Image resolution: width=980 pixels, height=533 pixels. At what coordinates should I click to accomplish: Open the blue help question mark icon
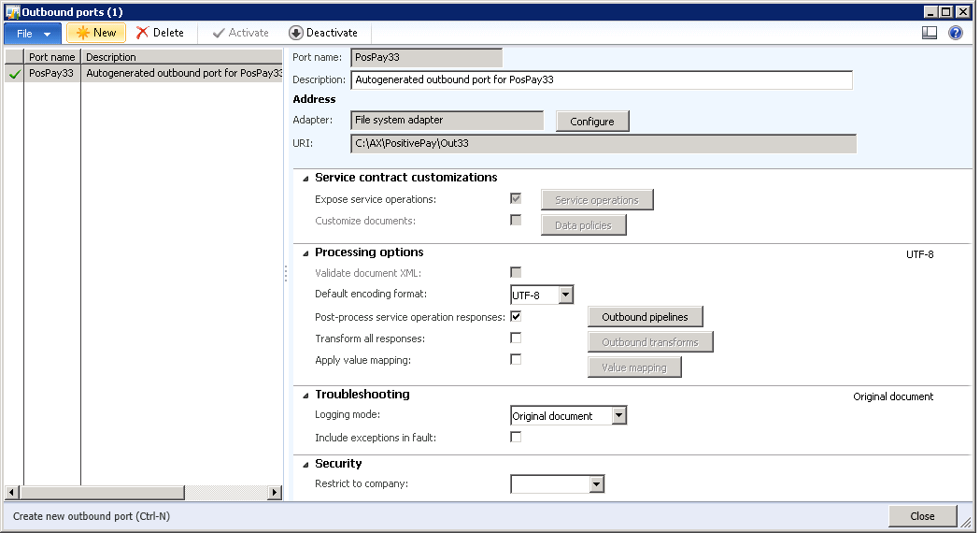[x=956, y=33]
